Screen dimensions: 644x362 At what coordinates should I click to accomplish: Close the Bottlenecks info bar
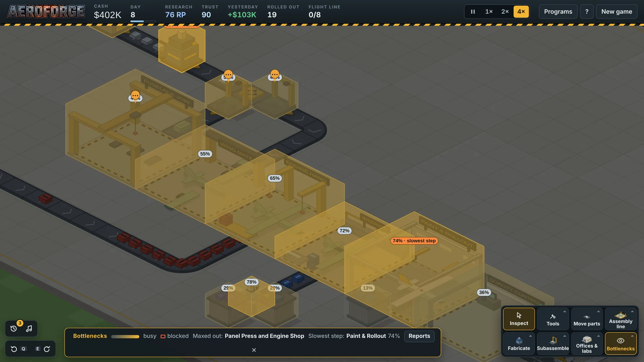coord(254,350)
